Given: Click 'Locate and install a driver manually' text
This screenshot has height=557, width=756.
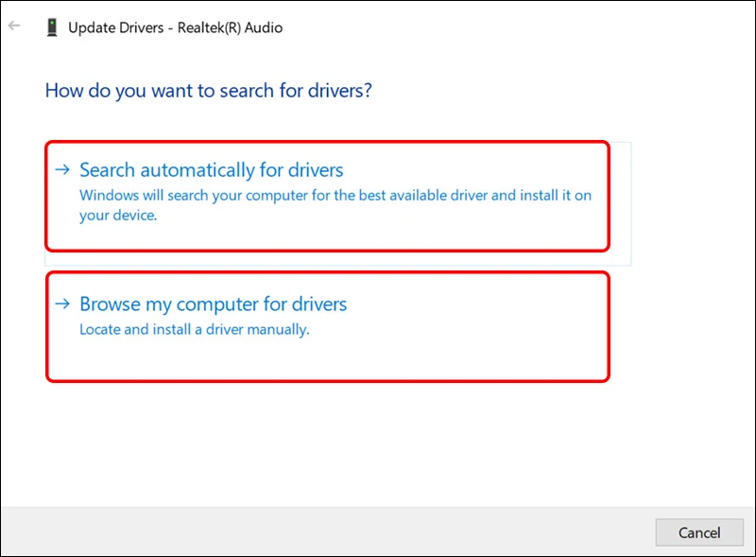Looking at the screenshot, I should [194, 330].
